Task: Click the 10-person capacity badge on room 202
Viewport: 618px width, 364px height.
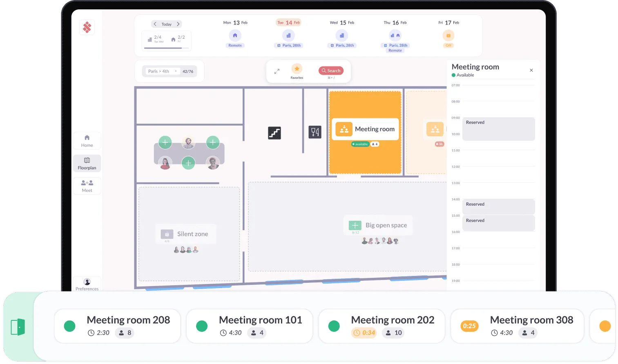Action: pyautogui.click(x=393, y=333)
